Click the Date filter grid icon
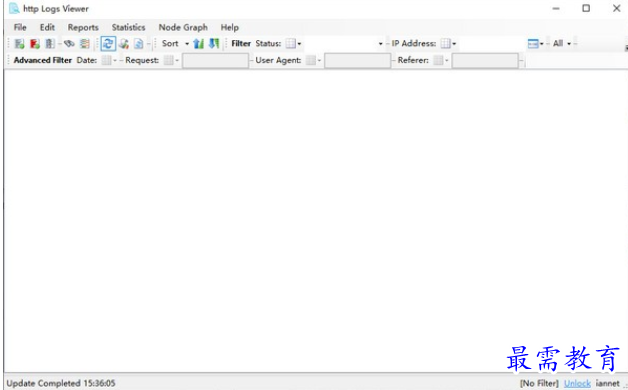628x390 pixels. tap(106, 60)
